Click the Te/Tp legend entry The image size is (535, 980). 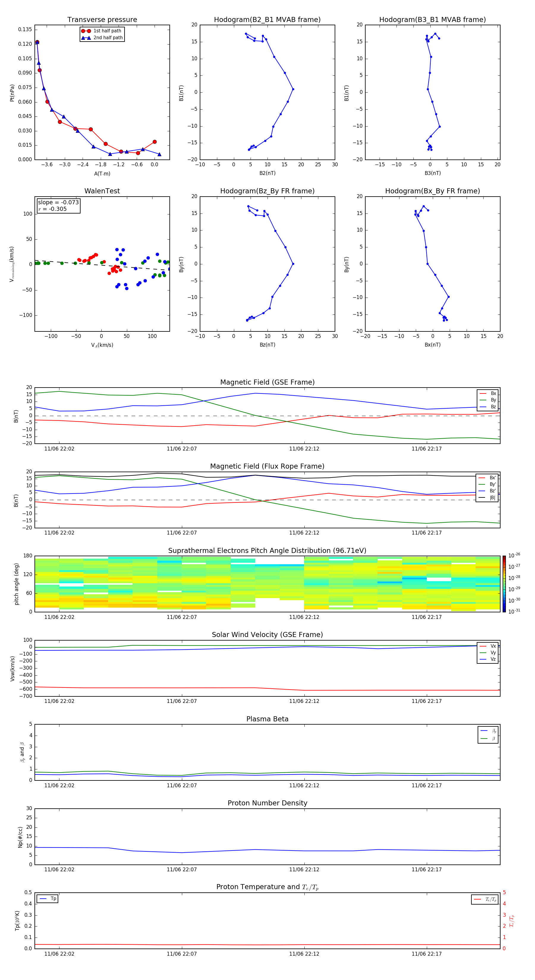(x=485, y=899)
